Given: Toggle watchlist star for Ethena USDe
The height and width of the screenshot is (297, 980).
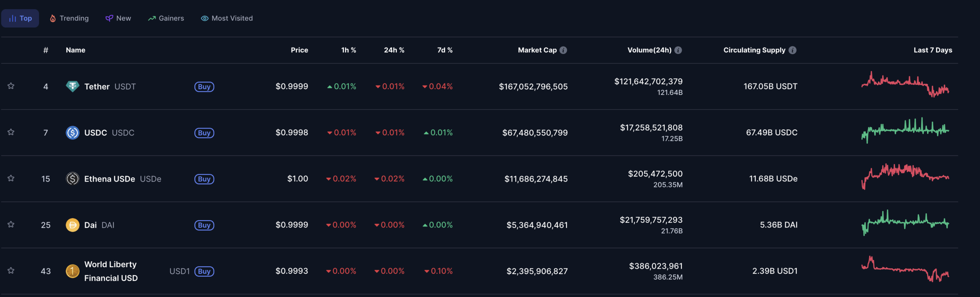Looking at the screenshot, I should coord(11,179).
